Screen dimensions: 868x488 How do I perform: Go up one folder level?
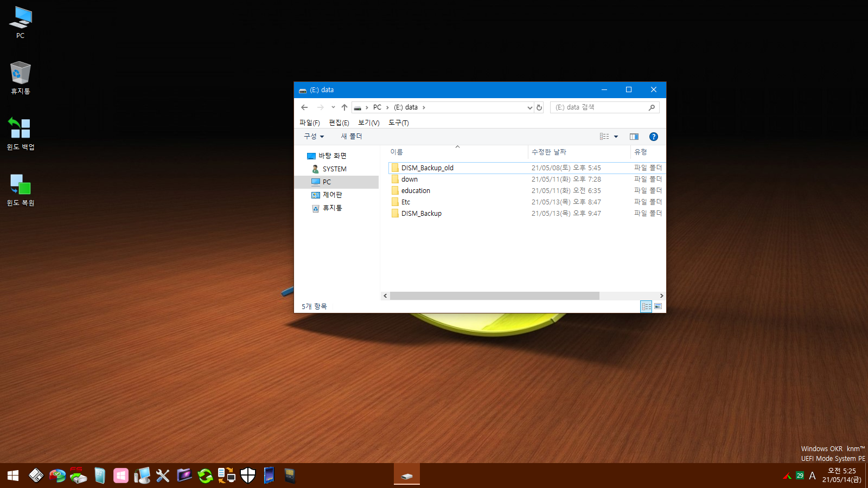[x=344, y=107]
